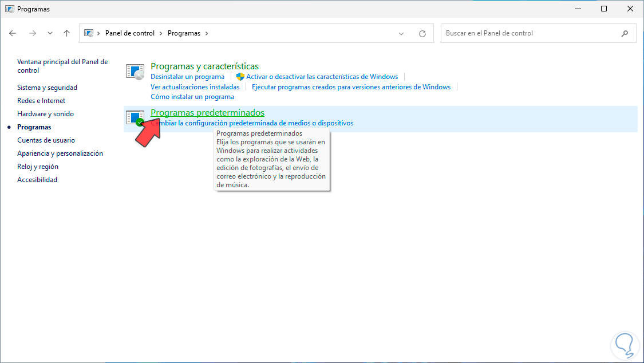Open 'Ventana principal del Panel de control'
This screenshot has height=363, width=644.
click(x=62, y=66)
